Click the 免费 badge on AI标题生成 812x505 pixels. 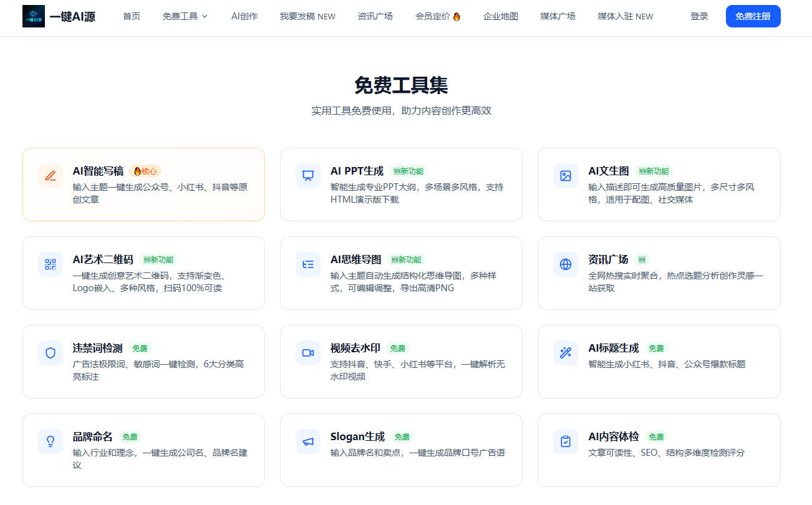(657, 349)
